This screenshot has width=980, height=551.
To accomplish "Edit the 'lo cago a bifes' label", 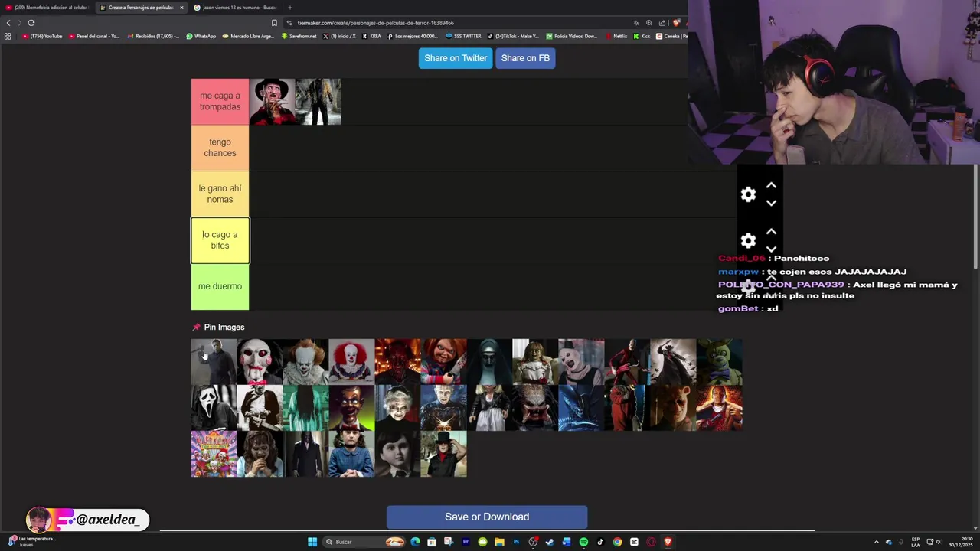I will click(x=220, y=240).
